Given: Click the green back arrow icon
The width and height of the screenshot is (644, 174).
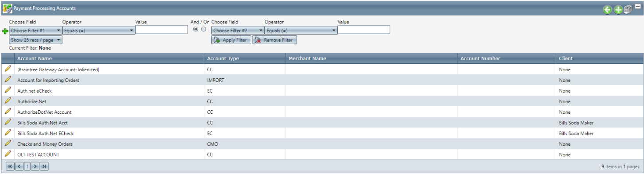Looking at the screenshot, I should [607, 10].
